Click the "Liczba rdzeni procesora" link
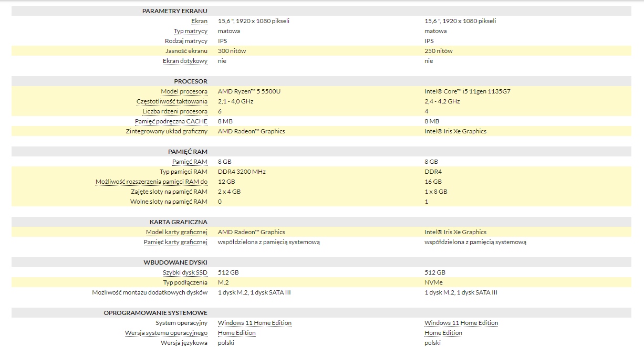This screenshot has height=347, width=644. pyautogui.click(x=175, y=111)
